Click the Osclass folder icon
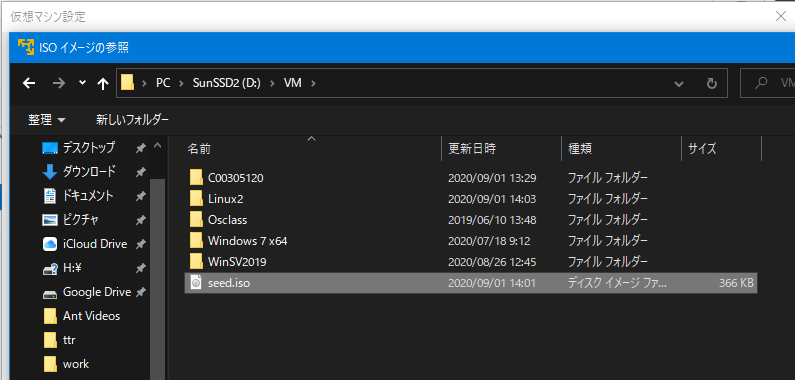This screenshot has width=795, height=380. pyautogui.click(x=196, y=220)
